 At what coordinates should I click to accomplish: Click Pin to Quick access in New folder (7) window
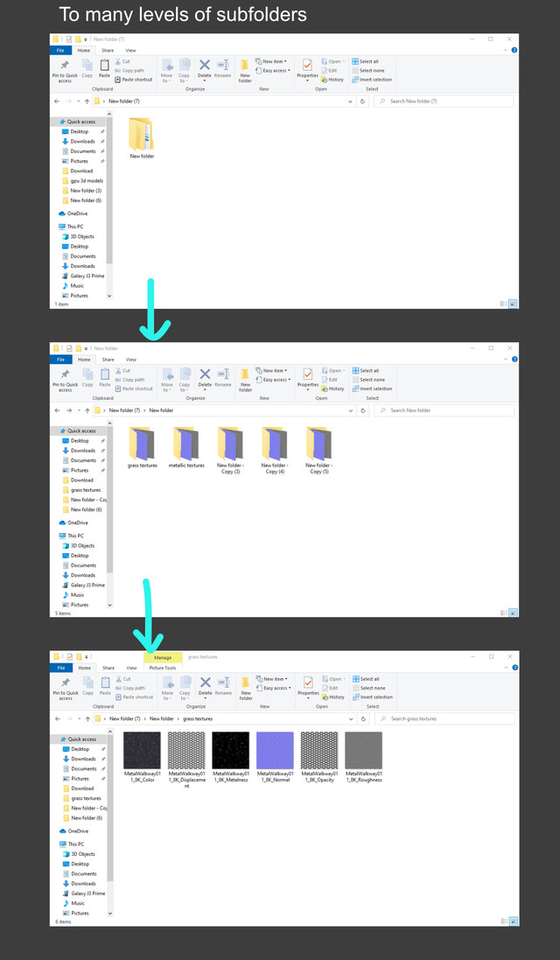pos(65,70)
